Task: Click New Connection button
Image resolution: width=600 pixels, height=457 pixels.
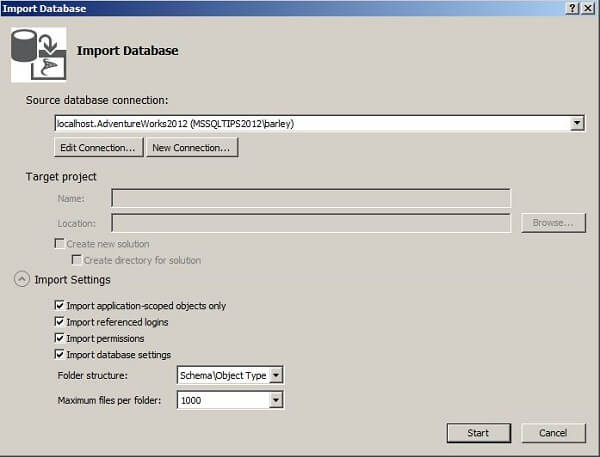Action: coord(192,148)
